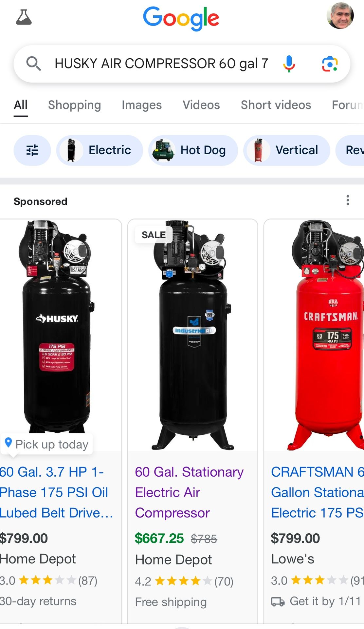Switch to the Videos tab
Image resolution: width=364 pixels, height=629 pixels.
[201, 105]
